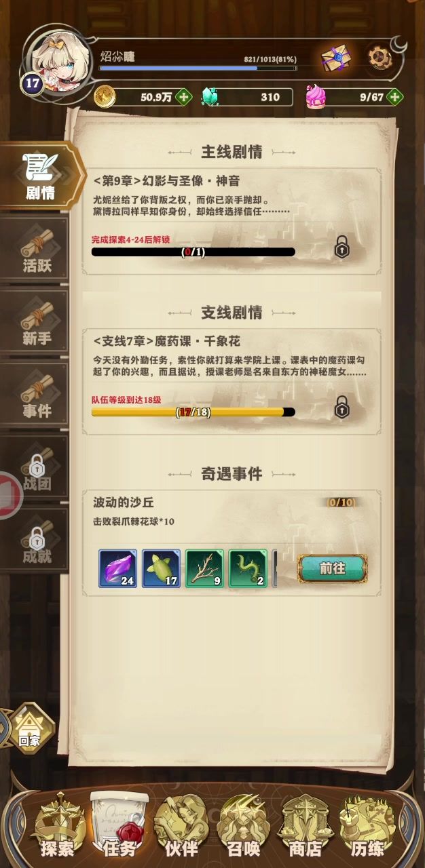Switch to the 活跃 side tab

(35, 250)
